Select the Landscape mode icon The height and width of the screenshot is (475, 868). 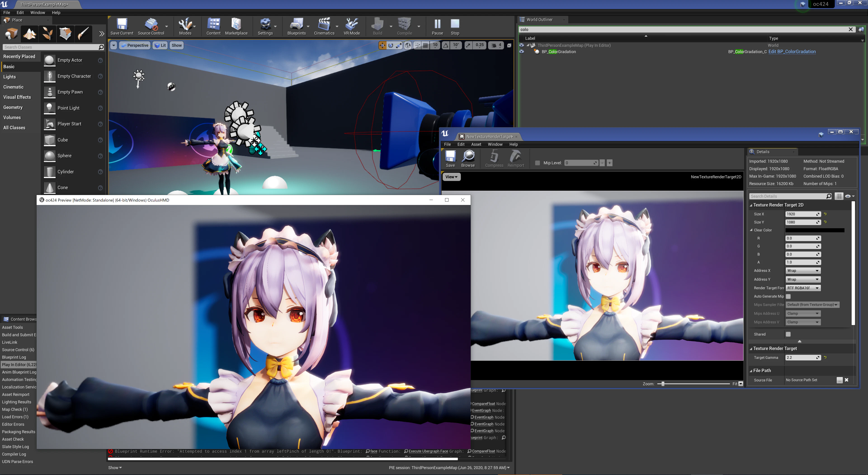point(29,34)
